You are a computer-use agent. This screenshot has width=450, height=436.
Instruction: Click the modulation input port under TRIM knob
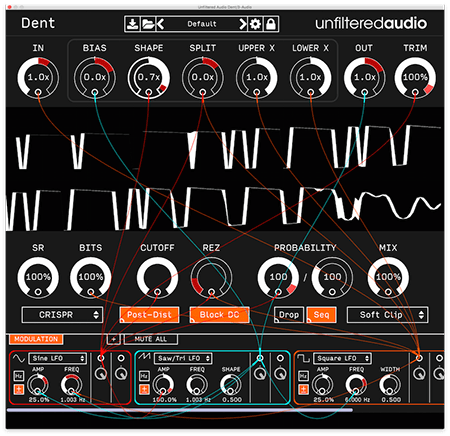pyautogui.click(x=415, y=92)
